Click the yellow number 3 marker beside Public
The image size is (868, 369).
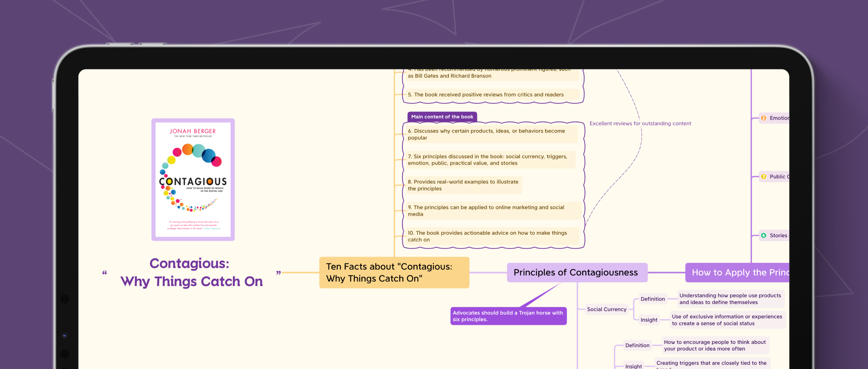click(763, 177)
